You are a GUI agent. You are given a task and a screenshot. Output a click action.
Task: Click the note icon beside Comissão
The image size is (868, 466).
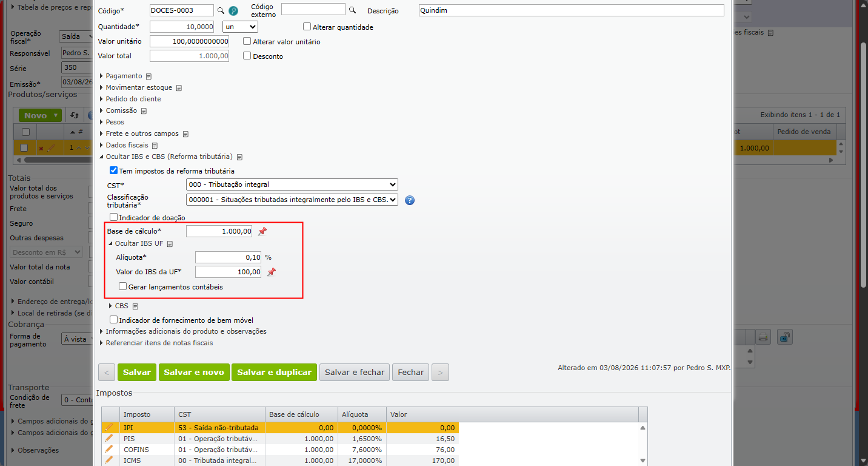(144, 111)
